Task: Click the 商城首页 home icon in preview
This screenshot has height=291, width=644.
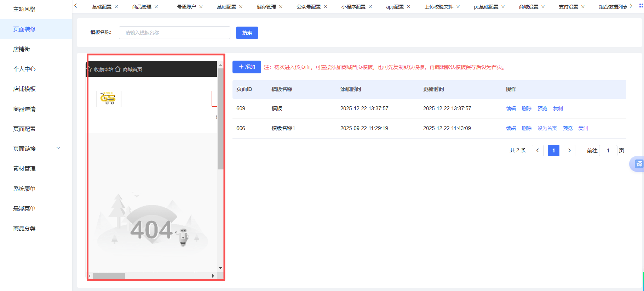Action: pyautogui.click(x=118, y=69)
